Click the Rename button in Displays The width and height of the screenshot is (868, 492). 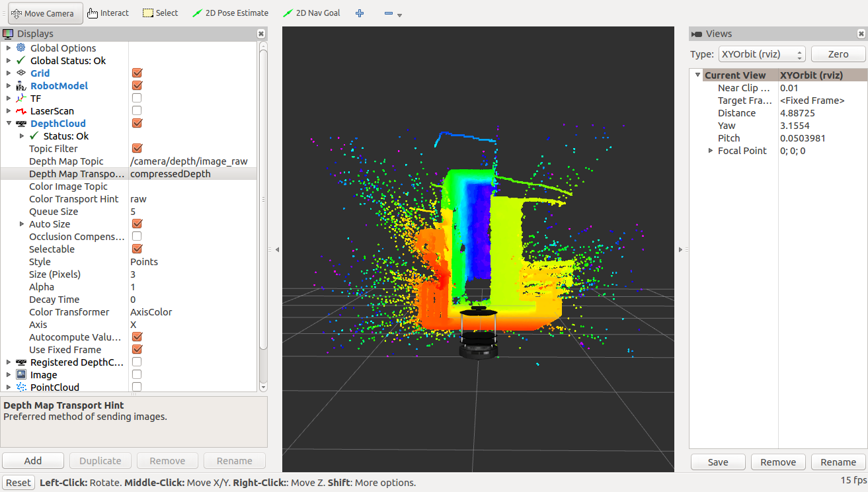tap(235, 461)
